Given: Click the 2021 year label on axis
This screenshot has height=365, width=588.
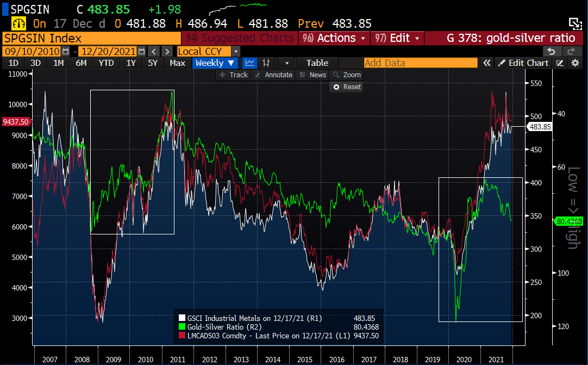Looking at the screenshot, I should pos(496,360).
